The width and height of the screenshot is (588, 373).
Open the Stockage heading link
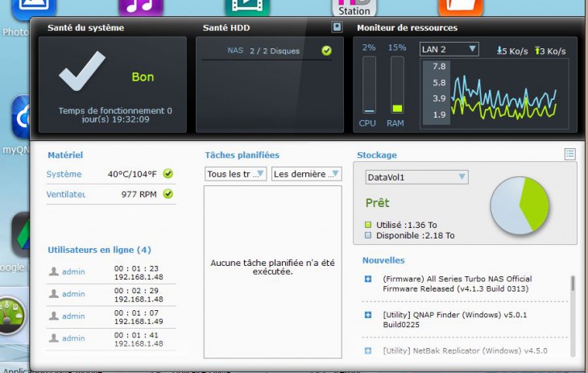point(376,155)
